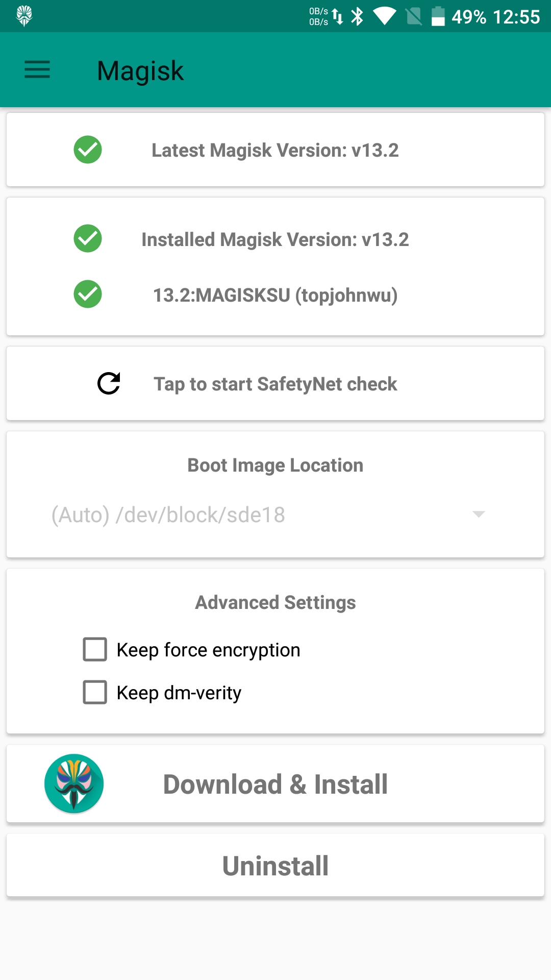
Task: Tap the Installed Magisk Version v13.2 text
Action: (x=275, y=239)
